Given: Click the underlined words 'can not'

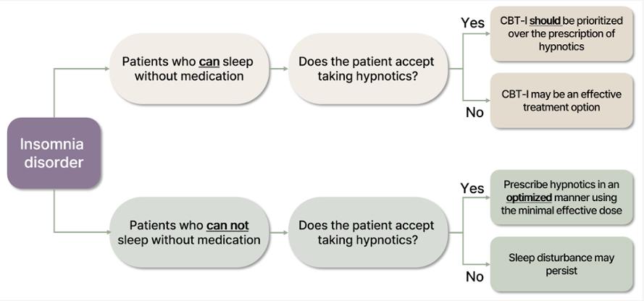Looking at the screenshot, I should tap(227, 226).
